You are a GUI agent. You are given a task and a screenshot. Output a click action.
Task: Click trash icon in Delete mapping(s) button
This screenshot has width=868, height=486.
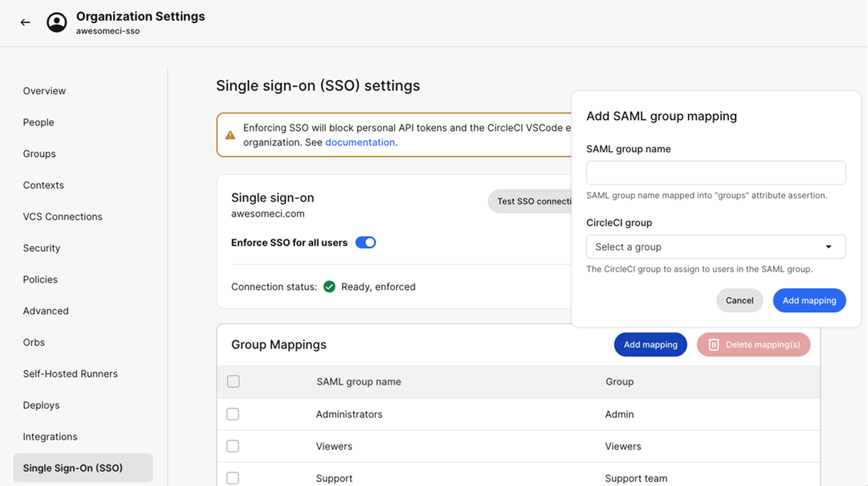click(713, 345)
